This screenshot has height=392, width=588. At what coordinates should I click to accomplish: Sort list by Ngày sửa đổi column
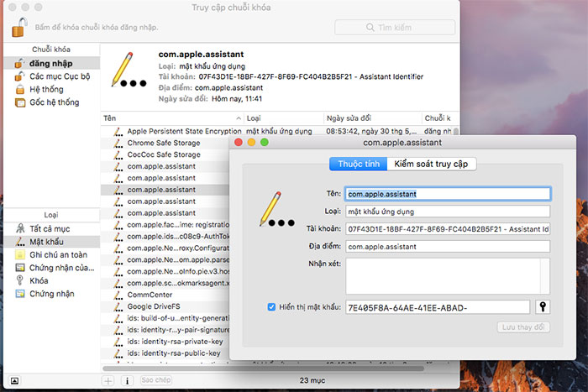[x=372, y=118]
